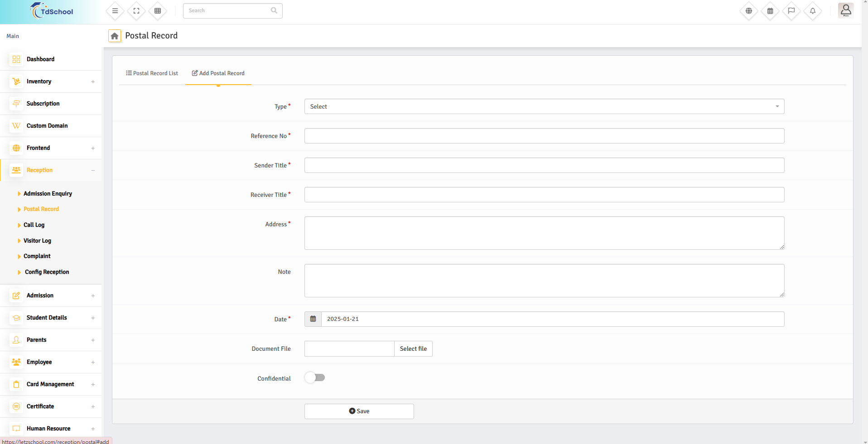Click the fullscreen expand icon

(136, 11)
